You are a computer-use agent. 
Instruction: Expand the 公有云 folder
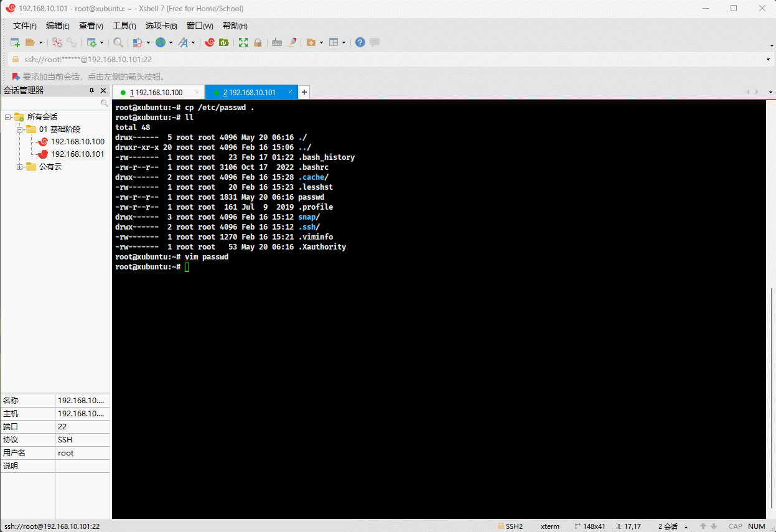[20, 167]
